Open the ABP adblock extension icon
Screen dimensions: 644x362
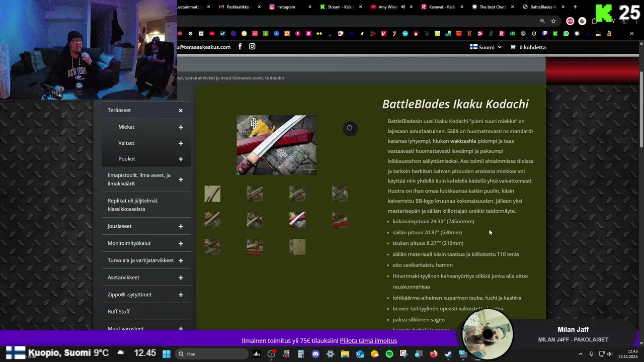pos(570,21)
